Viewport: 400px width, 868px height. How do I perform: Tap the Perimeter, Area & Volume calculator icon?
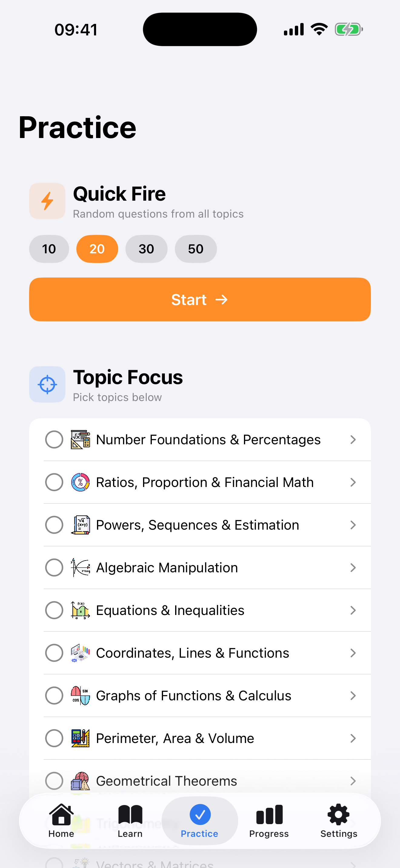click(80, 738)
